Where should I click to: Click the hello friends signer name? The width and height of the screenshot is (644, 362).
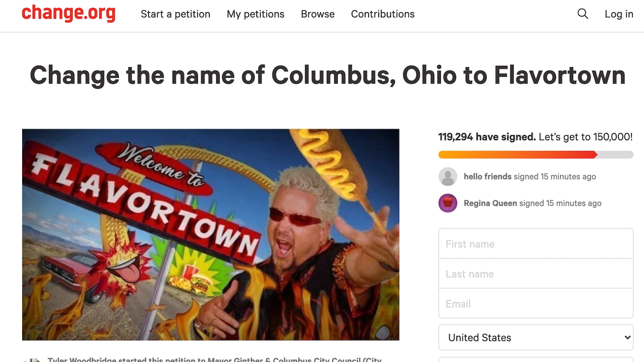487,177
